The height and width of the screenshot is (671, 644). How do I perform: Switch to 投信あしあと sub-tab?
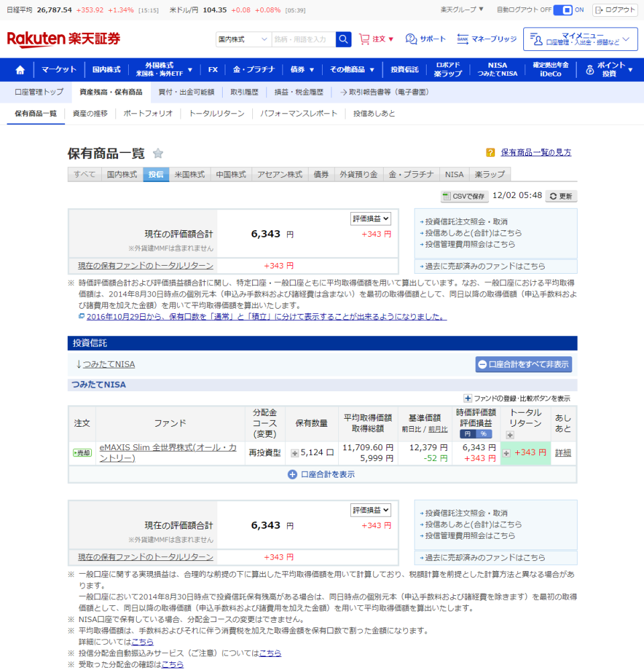tap(374, 114)
